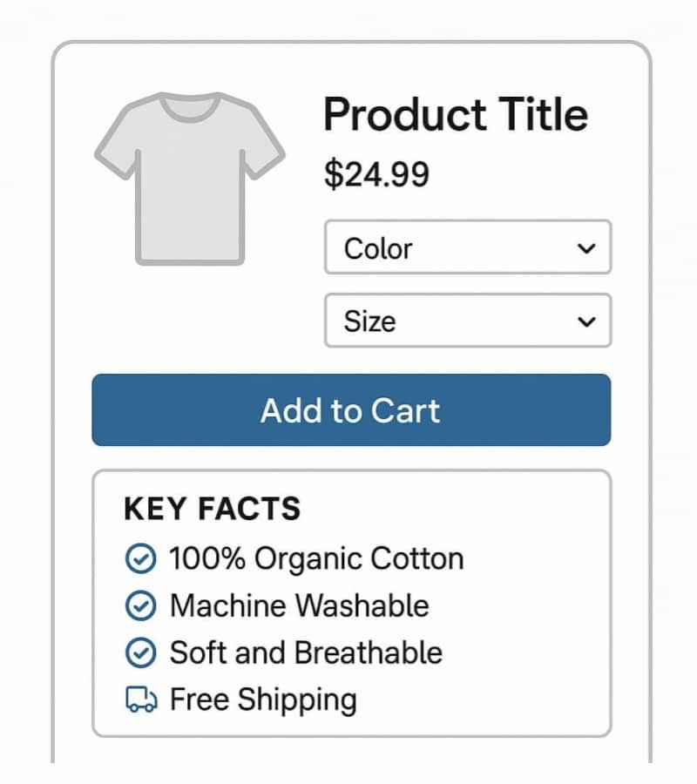
Task: Click the Free Shipping text
Action: (x=262, y=700)
